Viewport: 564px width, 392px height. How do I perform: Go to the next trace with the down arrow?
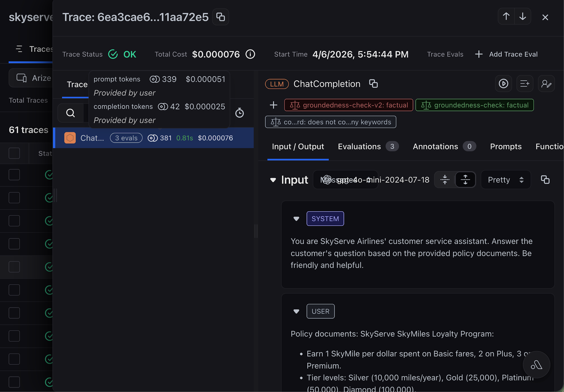(523, 17)
